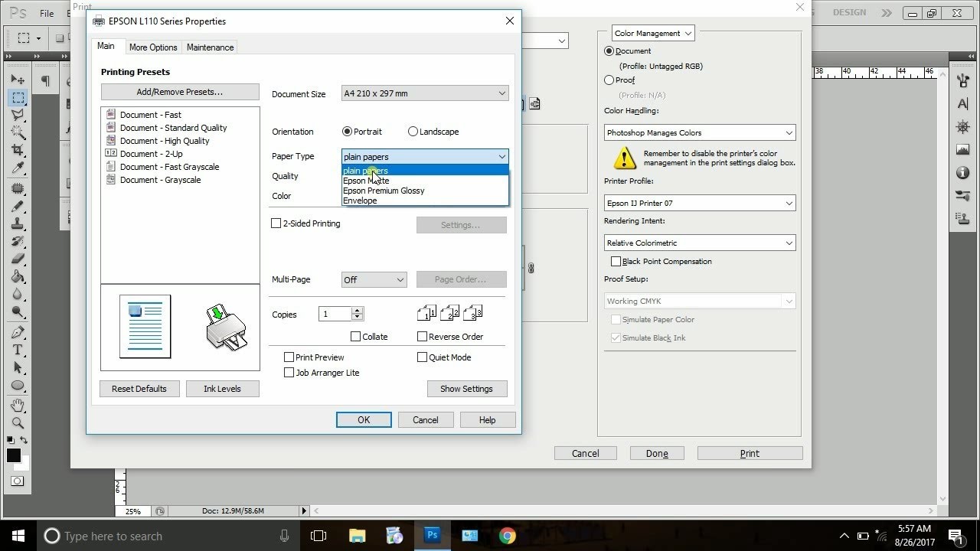Image resolution: width=980 pixels, height=551 pixels.
Task: Collapse the Paper Type dropdown
Action: [425, 156]
